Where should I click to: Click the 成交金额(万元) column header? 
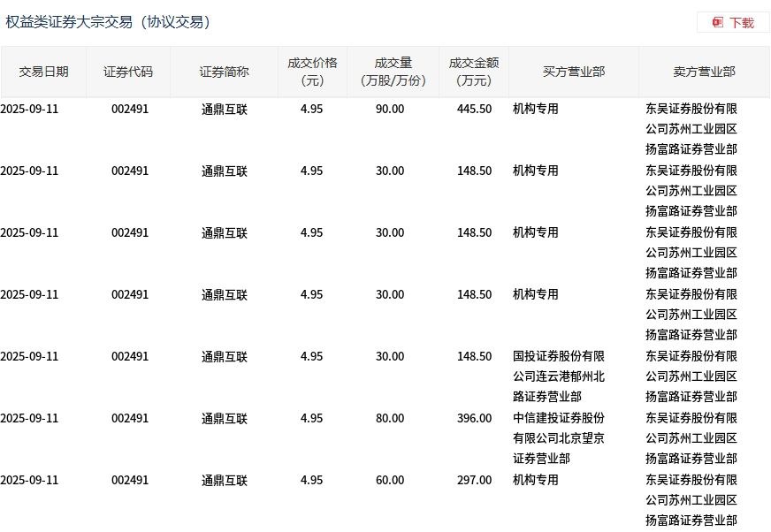(x=474, y=72)
